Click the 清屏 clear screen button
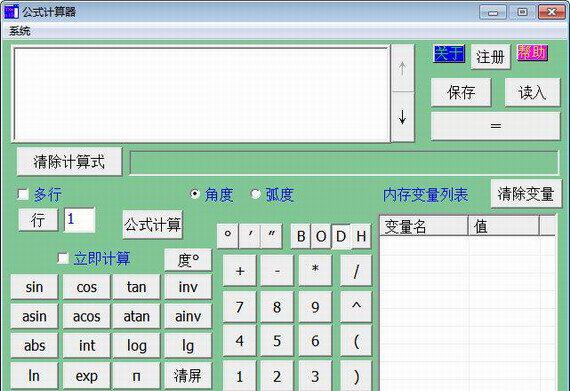 point(188,375)
